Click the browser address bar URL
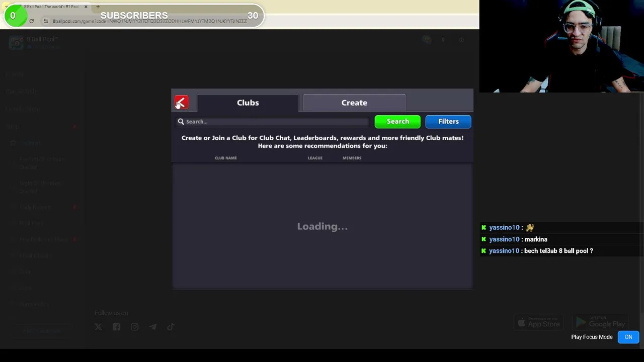The width and height of the screenshot is (644, 362). click(149, 21)
